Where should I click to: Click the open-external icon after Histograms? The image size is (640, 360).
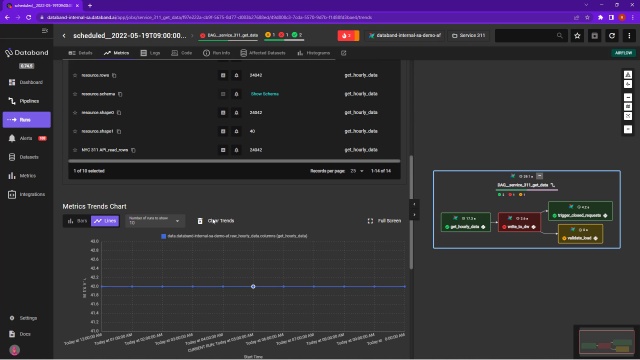point(344,53)
